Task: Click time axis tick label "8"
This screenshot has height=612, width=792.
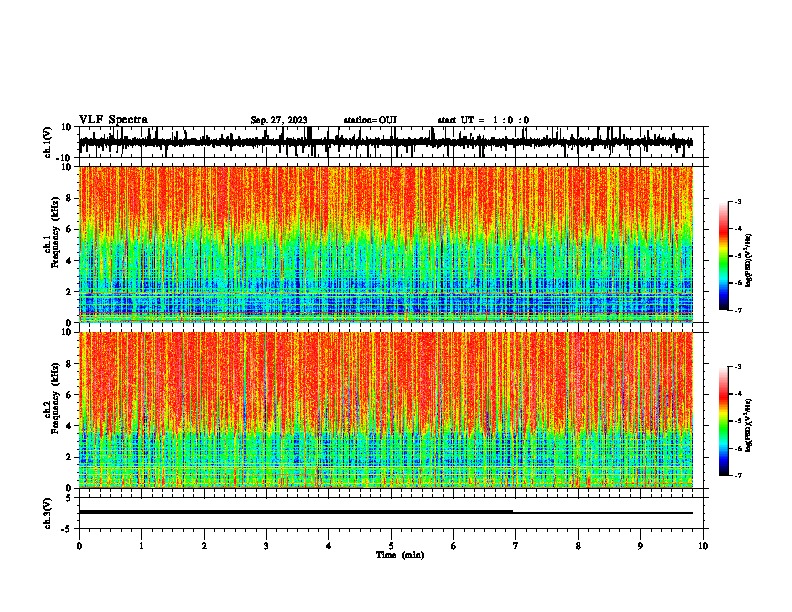Action: pyautogui.click(x=578, y=546)
